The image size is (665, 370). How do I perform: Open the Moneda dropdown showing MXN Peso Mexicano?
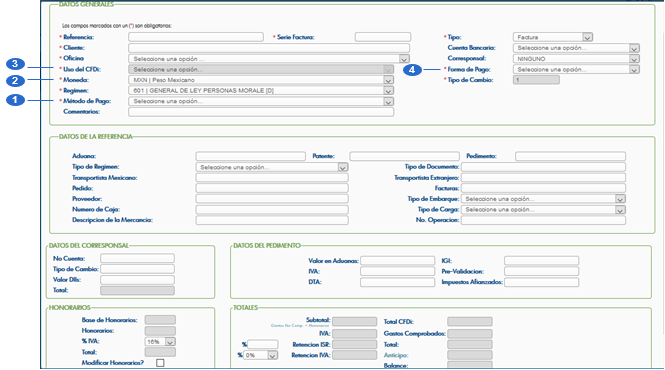[261, 80]
